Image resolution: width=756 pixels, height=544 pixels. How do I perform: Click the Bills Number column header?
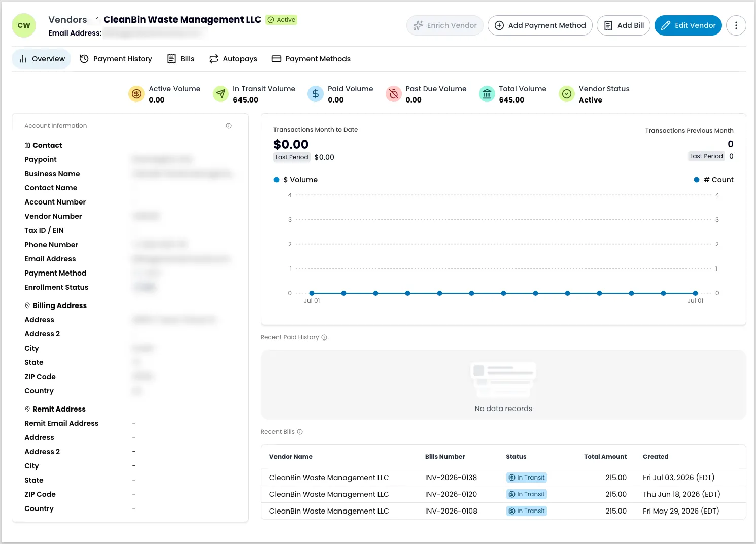(x=445, y=457)
